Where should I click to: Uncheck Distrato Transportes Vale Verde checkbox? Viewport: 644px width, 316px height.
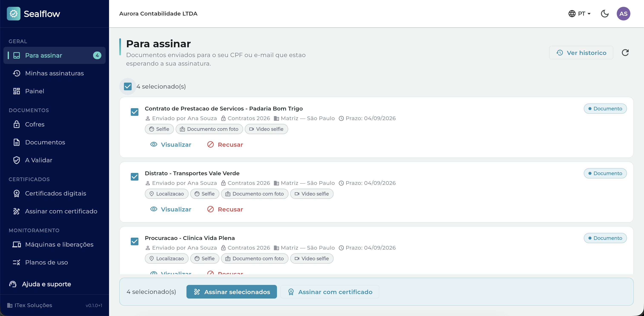pos(135,177)
